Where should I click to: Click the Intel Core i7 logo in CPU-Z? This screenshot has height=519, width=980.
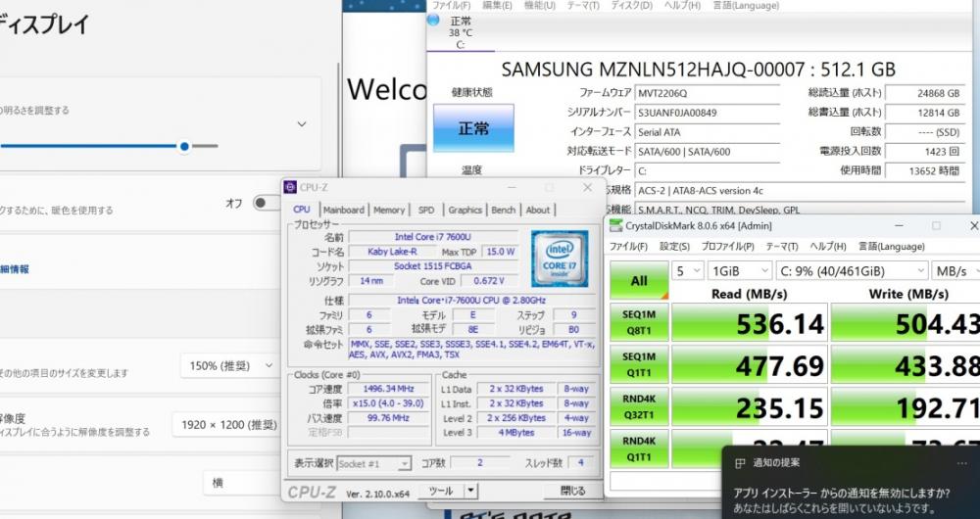[x=560, y=259]
